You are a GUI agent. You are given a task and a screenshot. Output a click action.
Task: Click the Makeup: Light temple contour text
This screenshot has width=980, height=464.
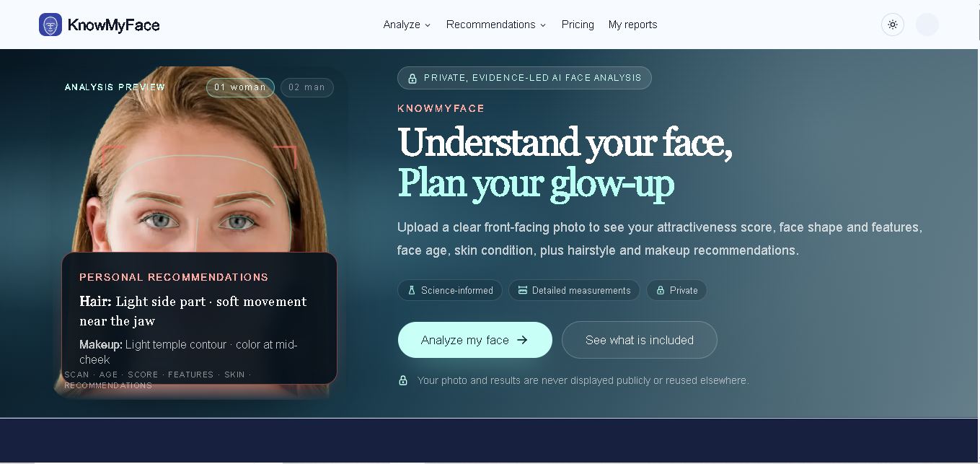188,351
